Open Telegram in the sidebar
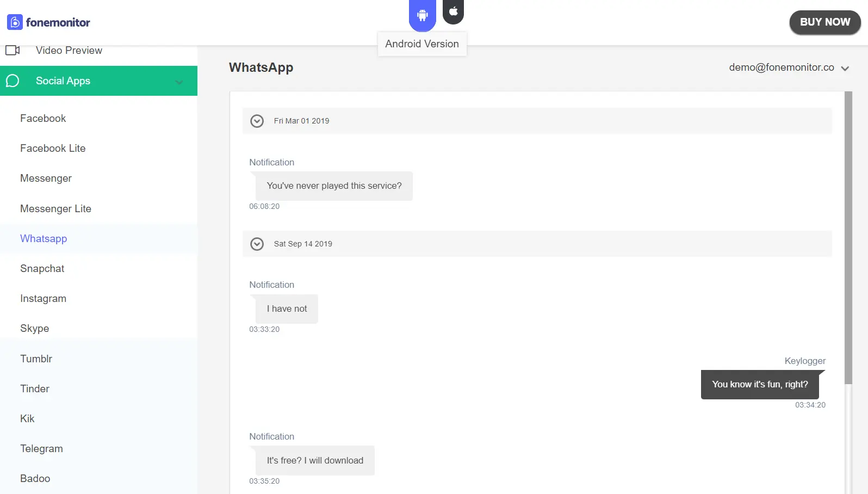The height and width of the screenshot is (494, 868). point(41,449)
